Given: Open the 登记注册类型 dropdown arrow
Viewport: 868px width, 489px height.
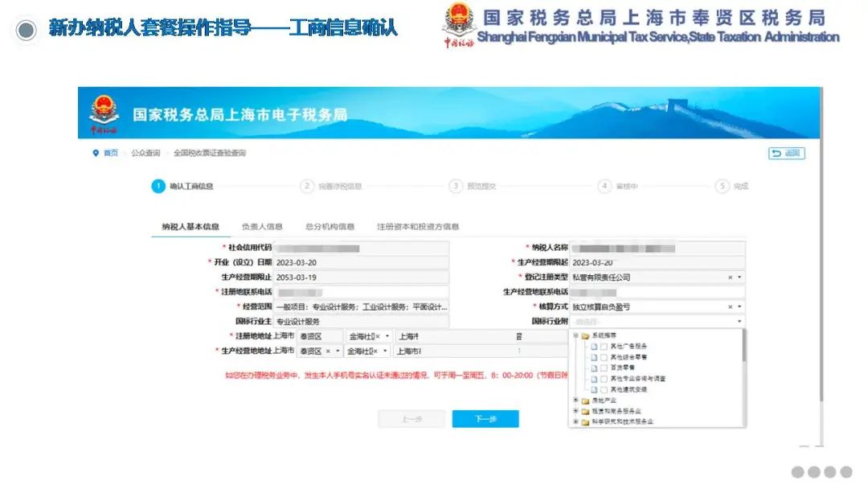Looking at the screenshot, I should coord(739,277).
